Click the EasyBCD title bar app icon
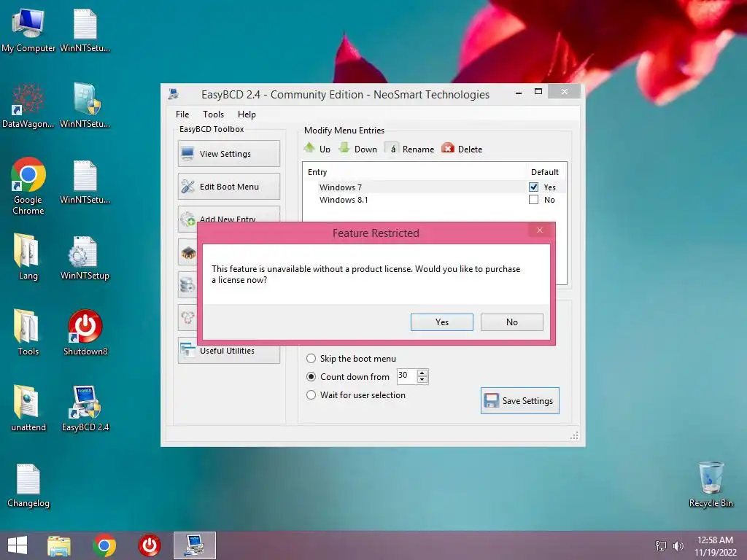The height and width of the screenshot is (560, 747). point(174,94)
